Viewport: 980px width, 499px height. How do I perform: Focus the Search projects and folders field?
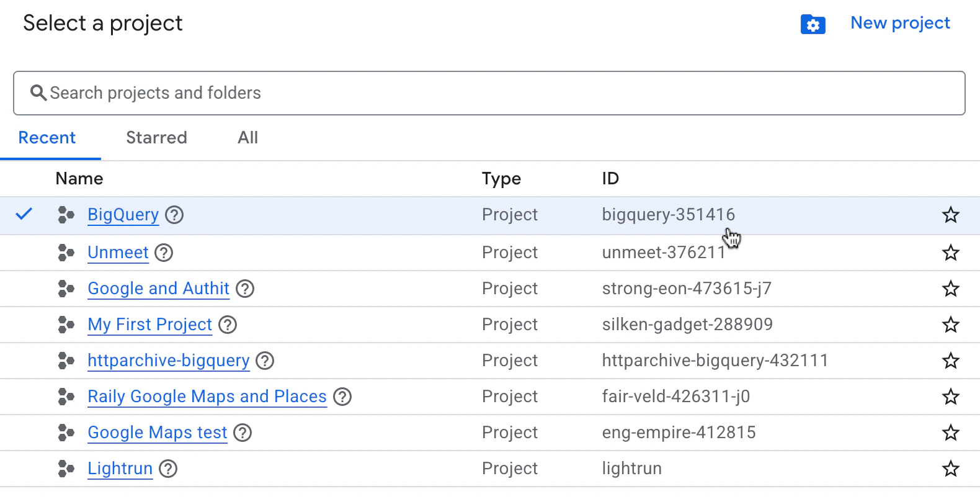click(489, 93)
